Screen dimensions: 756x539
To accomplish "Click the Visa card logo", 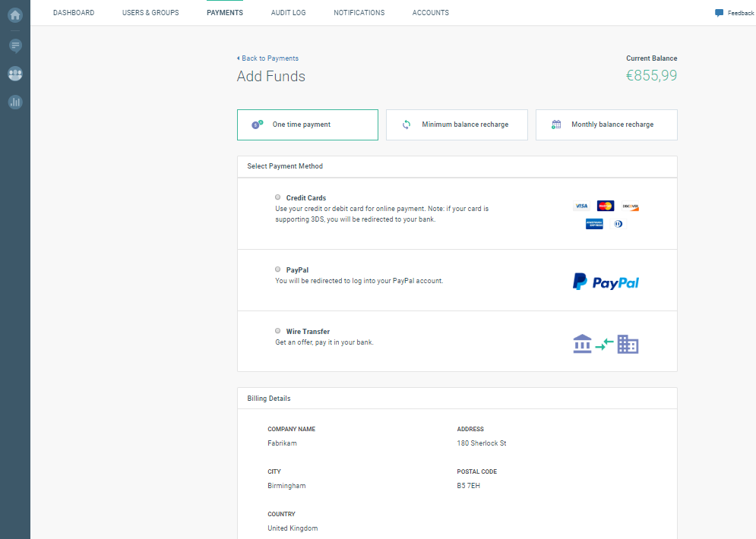I will [x=581, y=206].
